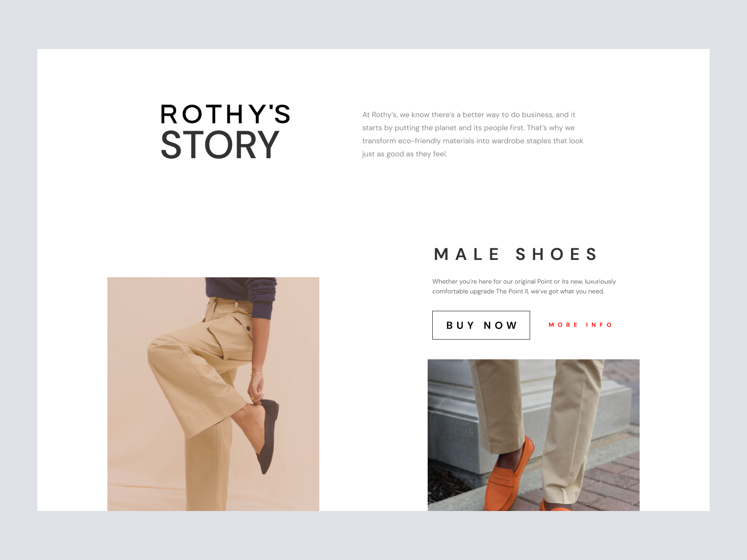This screenshot has width=747, height=560.
Task: Click the STORY heading word
Action: tap(220, 145)
